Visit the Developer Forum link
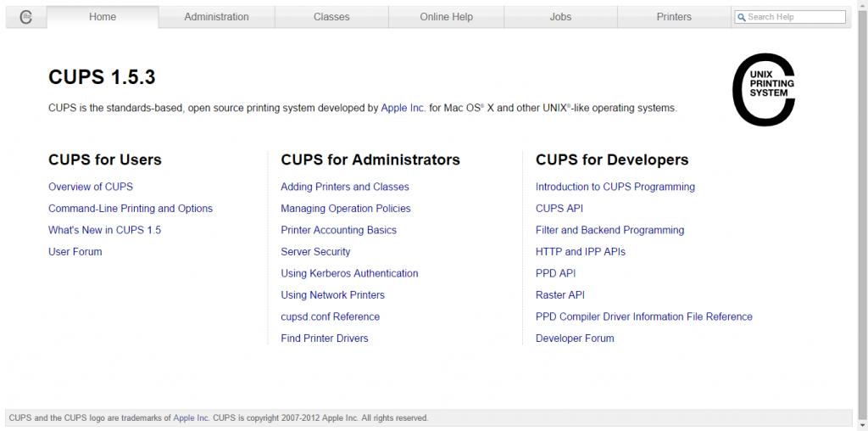Screen dimensions: 868x431 pyautogui.click(x=575, y=339)
